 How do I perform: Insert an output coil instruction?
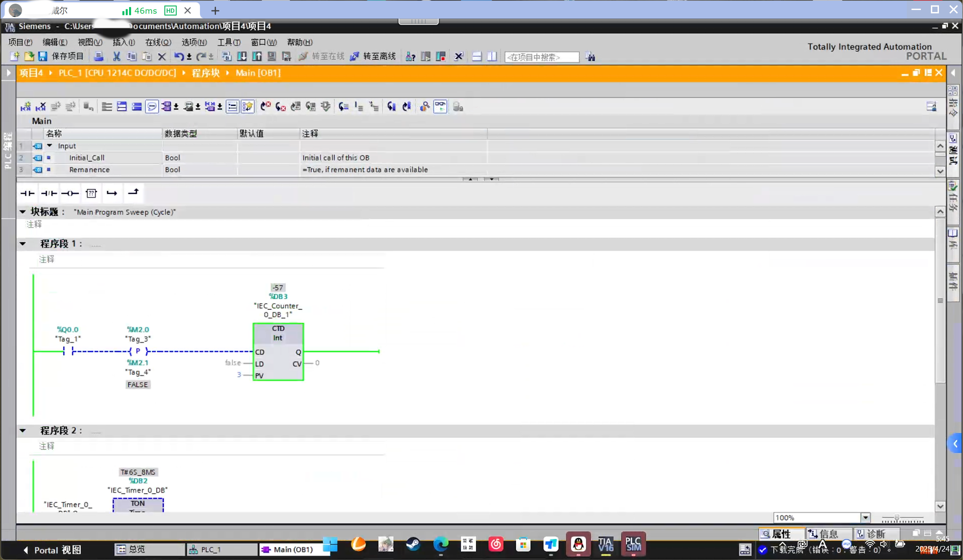(70, 193)
